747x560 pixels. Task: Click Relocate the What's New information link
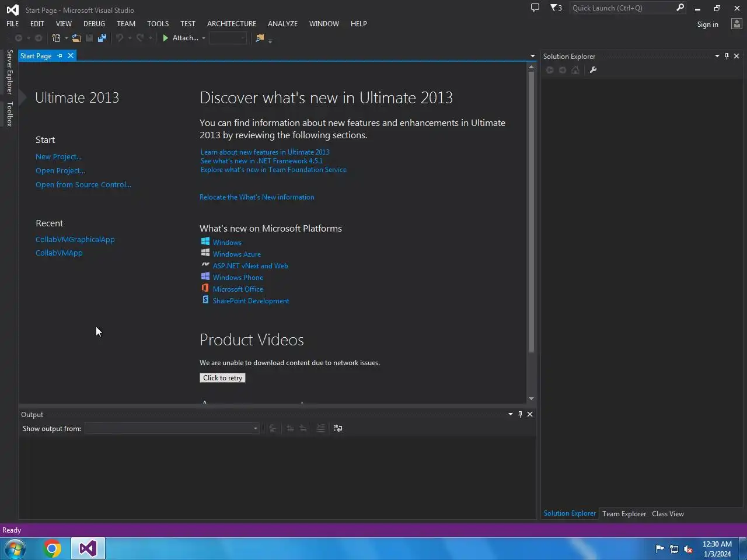coord(257,197)
